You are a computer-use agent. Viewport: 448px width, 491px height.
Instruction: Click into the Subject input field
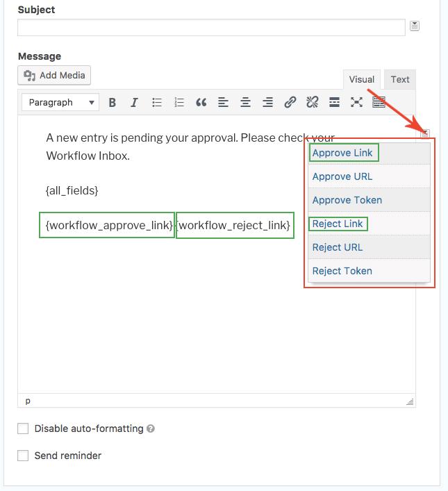coord(211,28)
